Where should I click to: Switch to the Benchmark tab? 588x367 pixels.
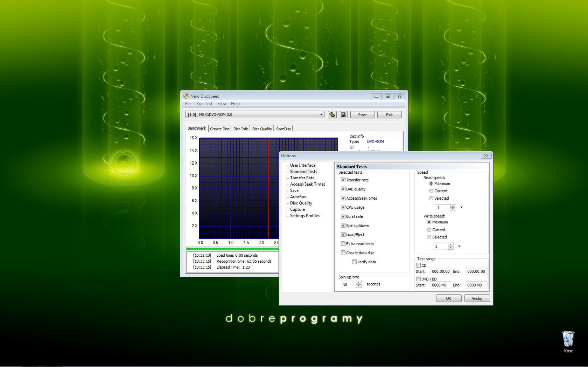(197, 128)
